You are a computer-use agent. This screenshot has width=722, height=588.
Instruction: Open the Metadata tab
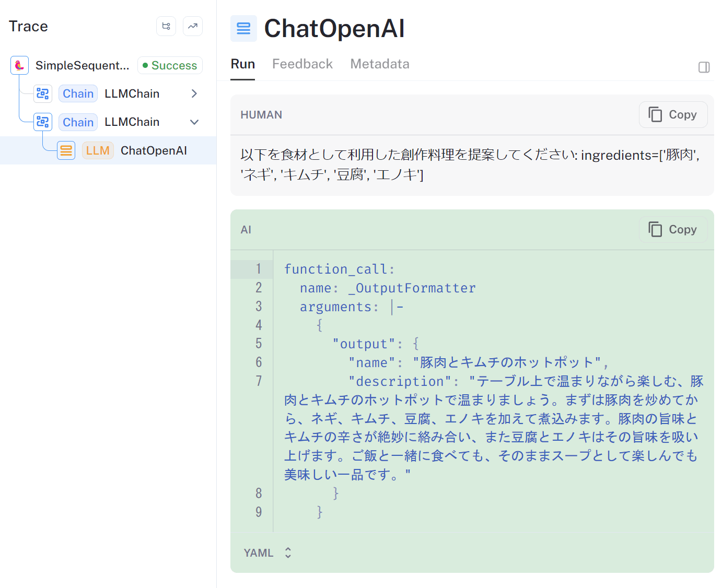[380, 64]
